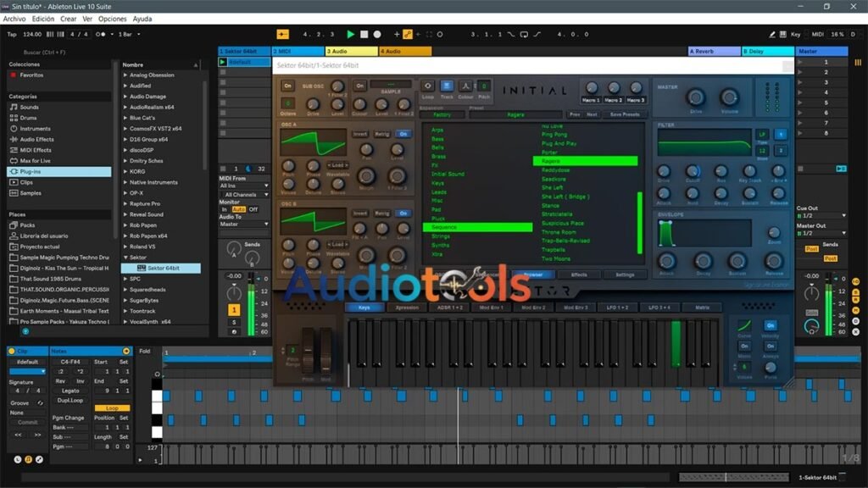Open the MIDI From input dropdown

[x=246, y=186]
